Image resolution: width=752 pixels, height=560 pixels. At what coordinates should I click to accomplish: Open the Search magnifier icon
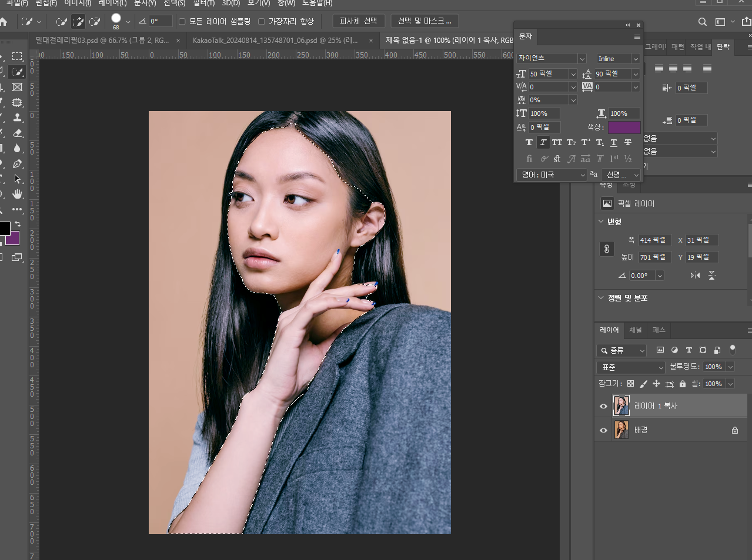[x=702, y=22]
